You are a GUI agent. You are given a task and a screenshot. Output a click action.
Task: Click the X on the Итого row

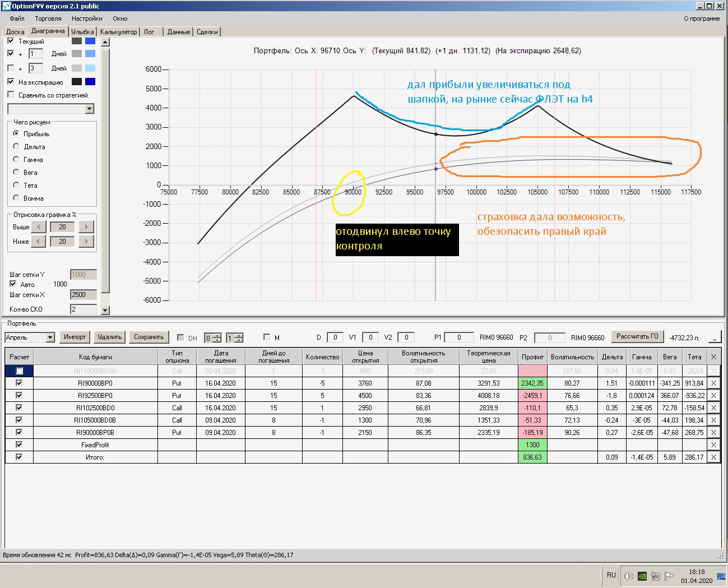coord(713,457)
